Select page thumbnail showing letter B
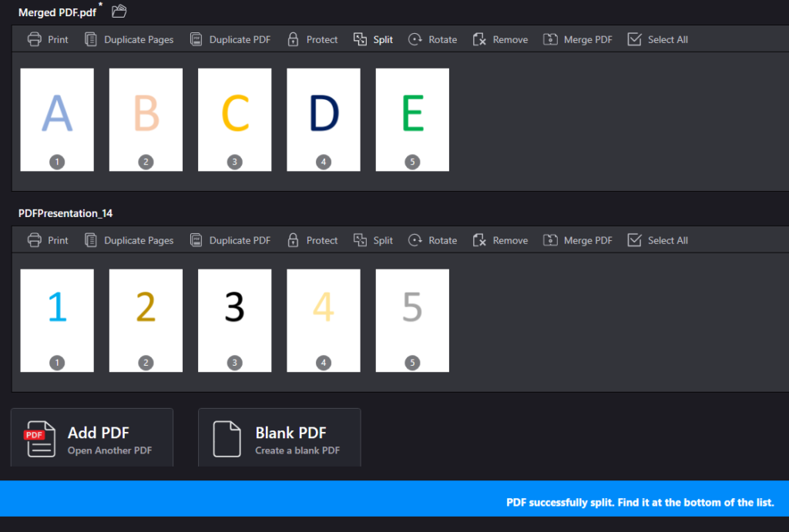The image size is (789, 532). 146,119
